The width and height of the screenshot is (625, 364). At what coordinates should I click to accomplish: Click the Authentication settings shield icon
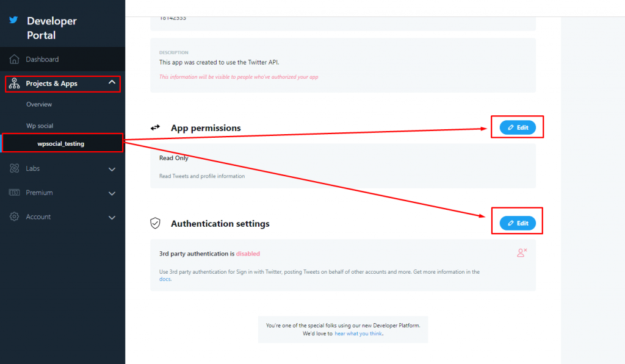(x=155, y=223)
